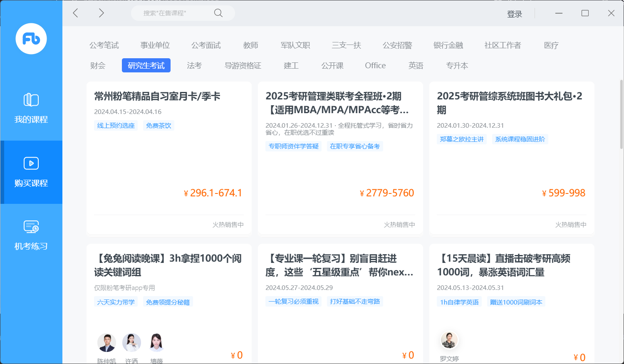Open 2025考研管综系统班图书大礼包·2期 course

click(x=510, y=103)
